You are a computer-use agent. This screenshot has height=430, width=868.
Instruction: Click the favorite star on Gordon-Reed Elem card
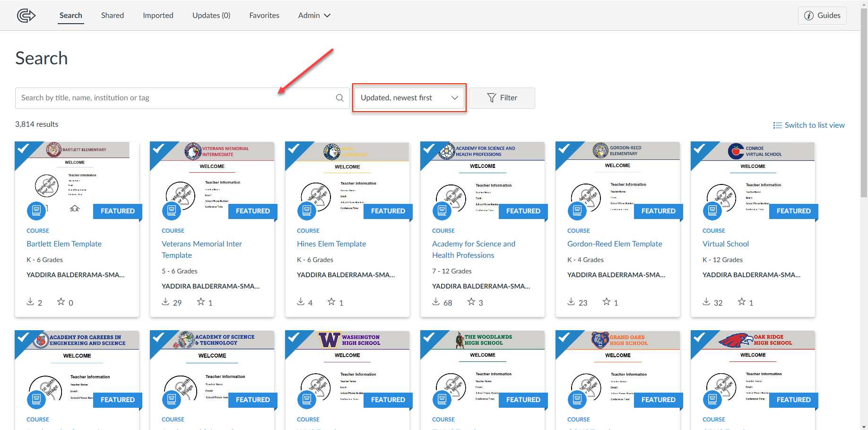pos(607,302)
